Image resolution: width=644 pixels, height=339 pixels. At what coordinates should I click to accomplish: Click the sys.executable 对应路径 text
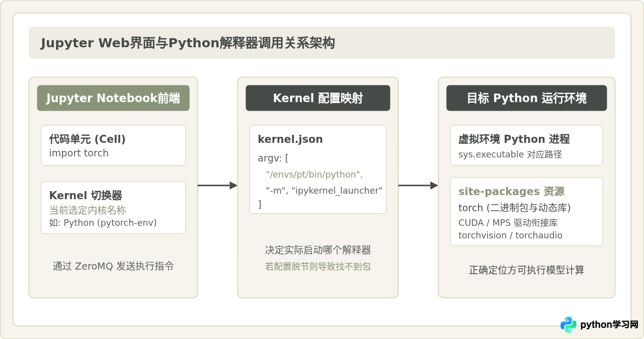[510, 154]
